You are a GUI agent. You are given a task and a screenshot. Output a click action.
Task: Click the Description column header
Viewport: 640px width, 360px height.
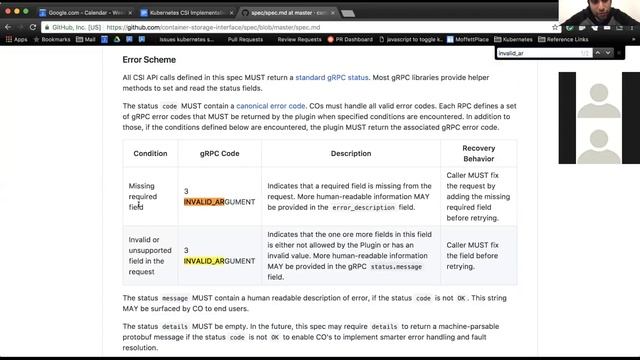pos(351,153)
